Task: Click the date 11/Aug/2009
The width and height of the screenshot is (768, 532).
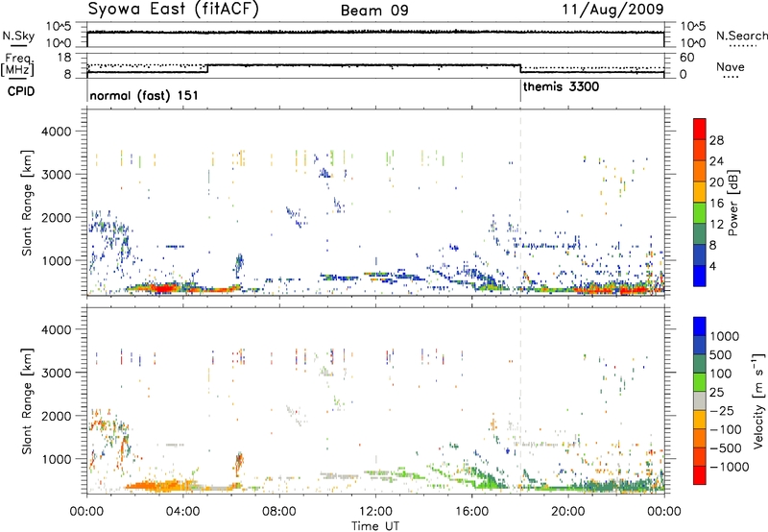Action: click(612, 10)
